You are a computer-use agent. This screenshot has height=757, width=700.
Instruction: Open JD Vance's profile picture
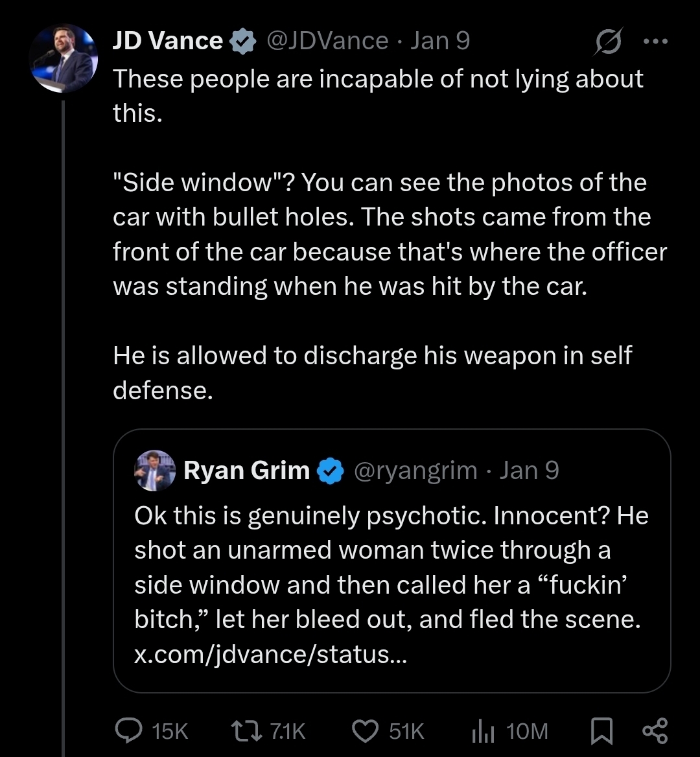point(63,58)
